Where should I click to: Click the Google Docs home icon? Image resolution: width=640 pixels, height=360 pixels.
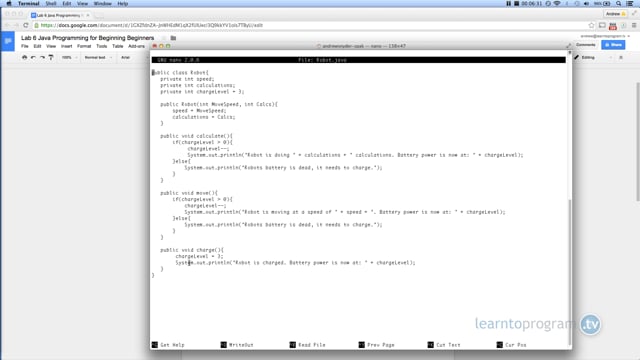(8, 41)
